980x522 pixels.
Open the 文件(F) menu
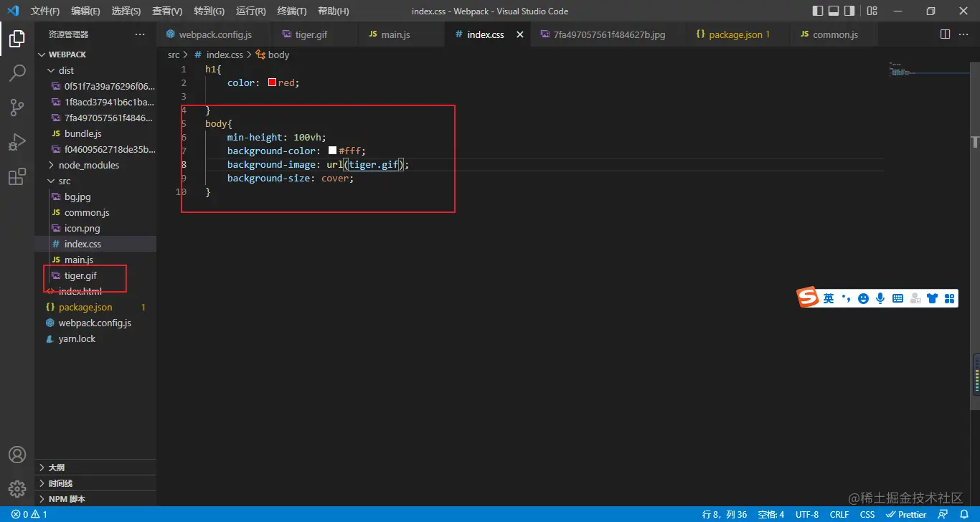pos(45,11)
